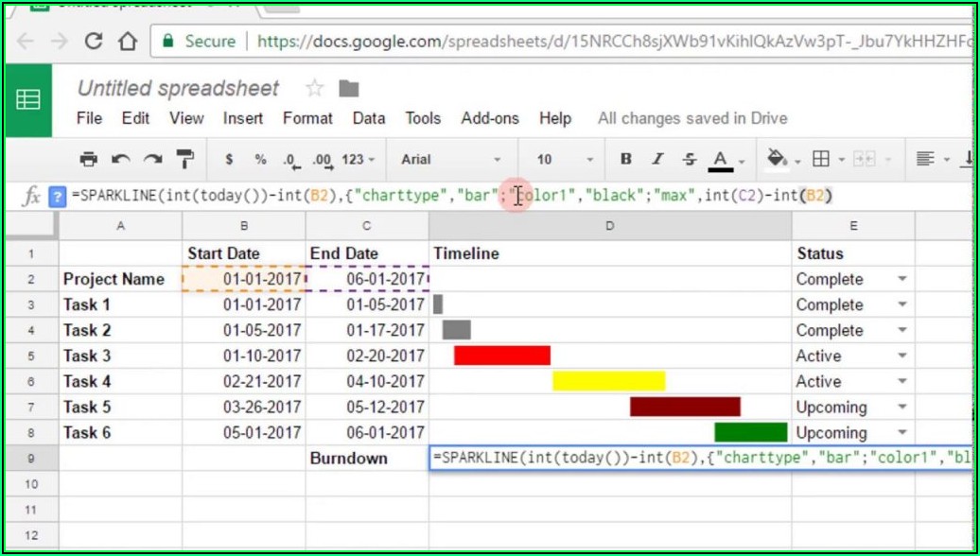This screenshot has height=556, width=980.
Task: Star the Untitled spreadsheet
Action: pos(314,89)
